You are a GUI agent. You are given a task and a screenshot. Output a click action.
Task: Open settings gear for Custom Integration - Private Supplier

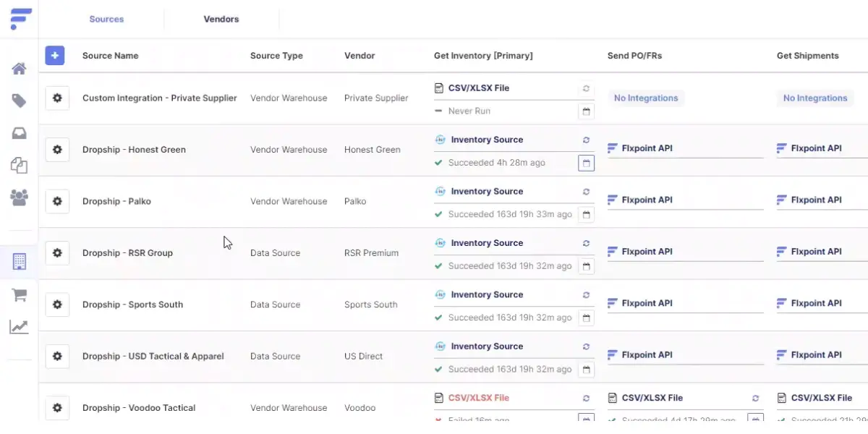tap(57, 98)
